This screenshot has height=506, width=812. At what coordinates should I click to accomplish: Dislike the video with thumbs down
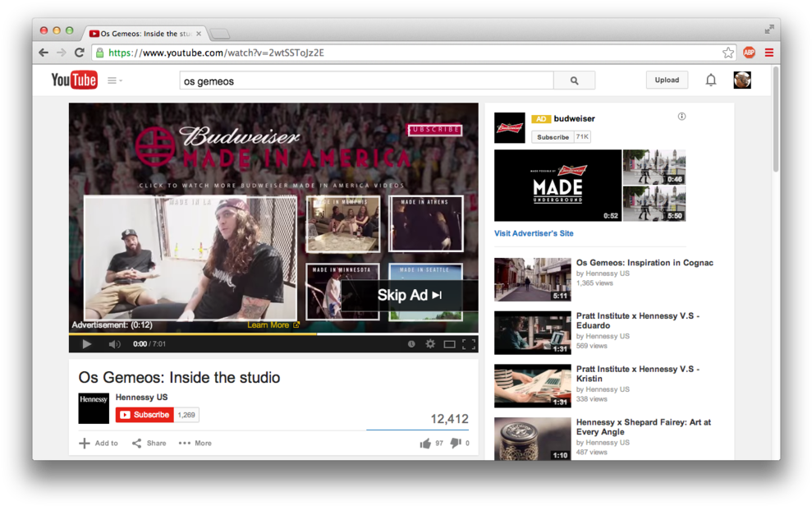pos(456,444)
